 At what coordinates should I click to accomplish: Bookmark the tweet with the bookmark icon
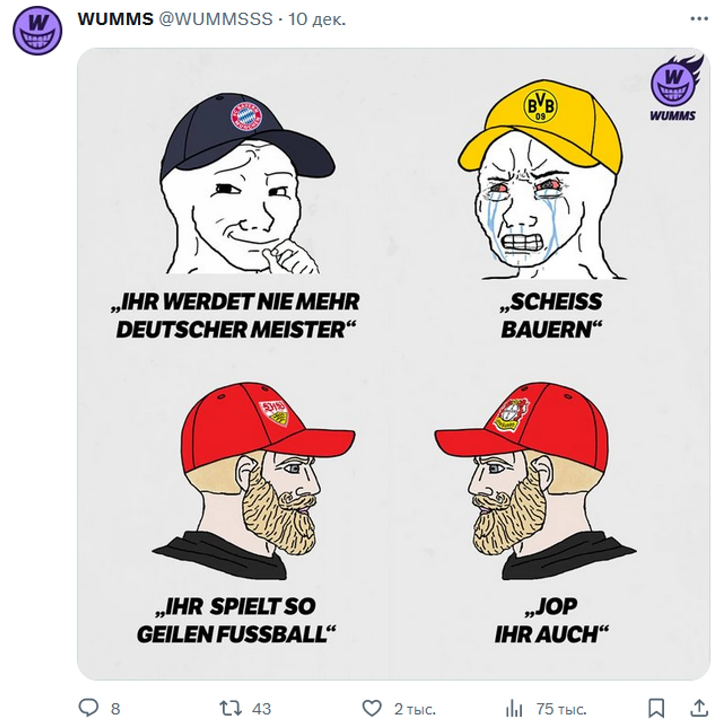(x=656, y=708)
